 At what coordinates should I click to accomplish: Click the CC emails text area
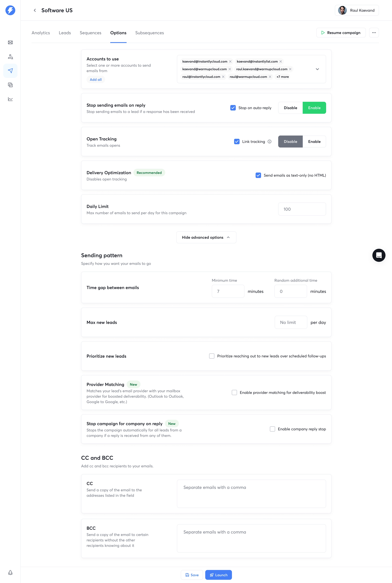pyautogui.click(x=252, y=493)
